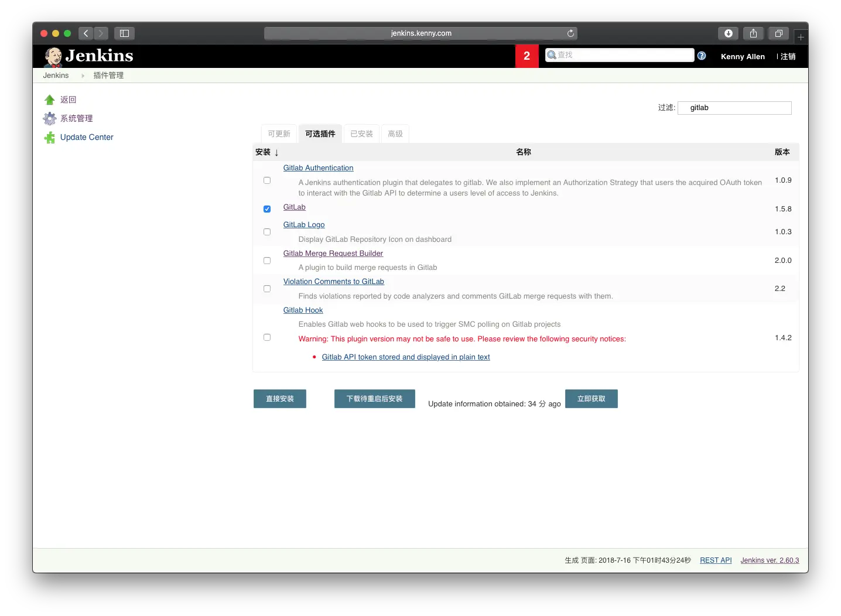Open the REST API footer link

(x=716, y=560)
